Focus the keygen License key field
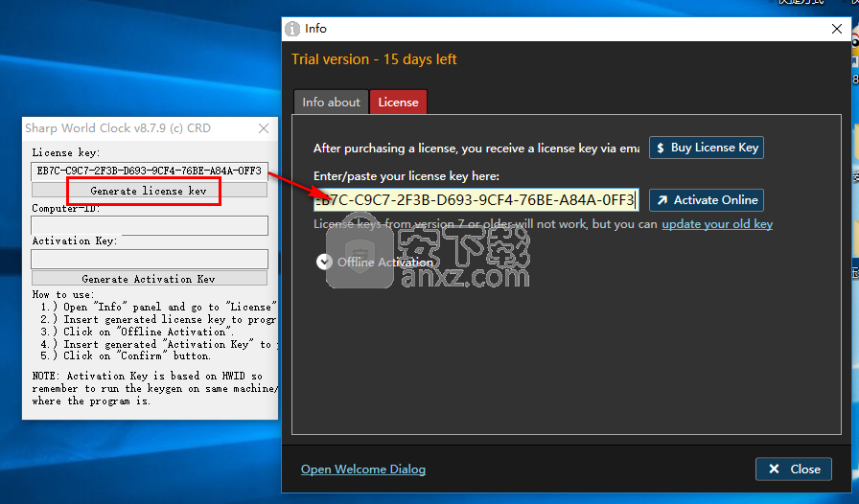This screenshot has width=859, height=504. (x=149, y=171)
